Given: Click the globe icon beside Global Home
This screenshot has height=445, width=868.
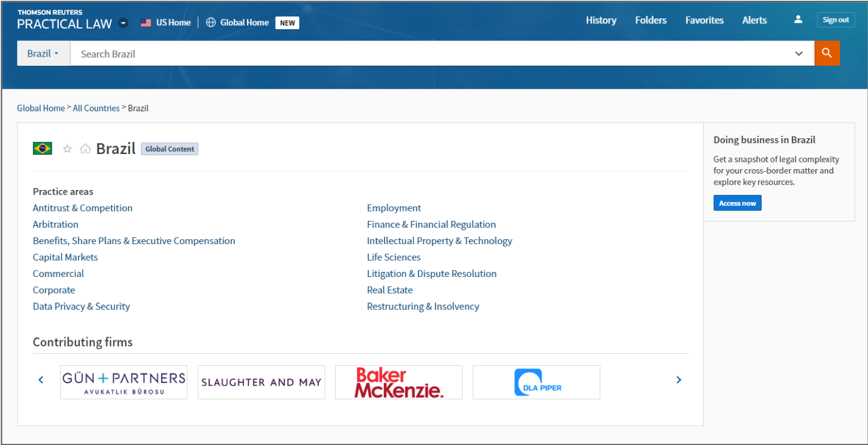Looking at the screenshot, I should pyautogui.click(x=211, y=23).
